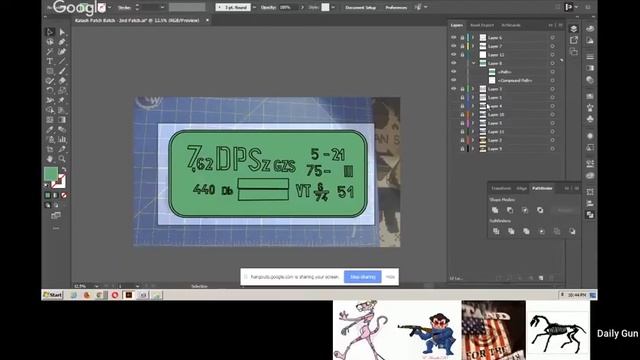Click Exclude shape mode icon
Viewport: 640px width, 360px height.
click(540, 210)
